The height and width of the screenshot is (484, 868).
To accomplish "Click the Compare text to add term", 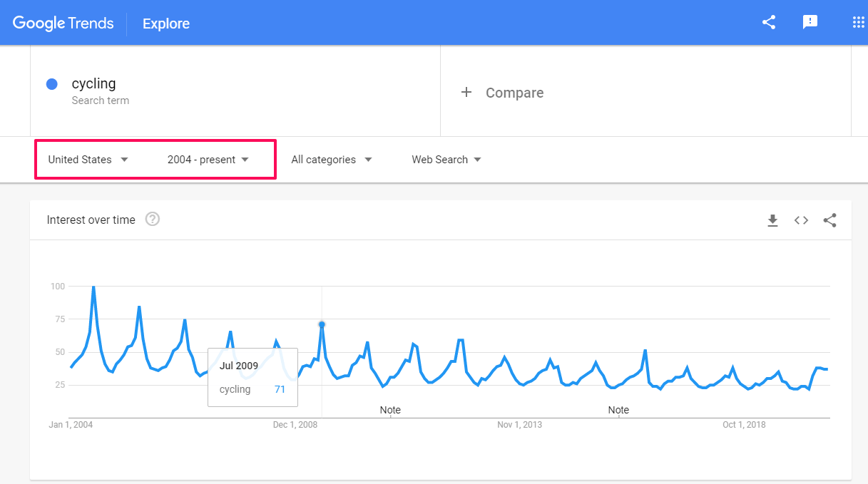I will click(514, 93).
